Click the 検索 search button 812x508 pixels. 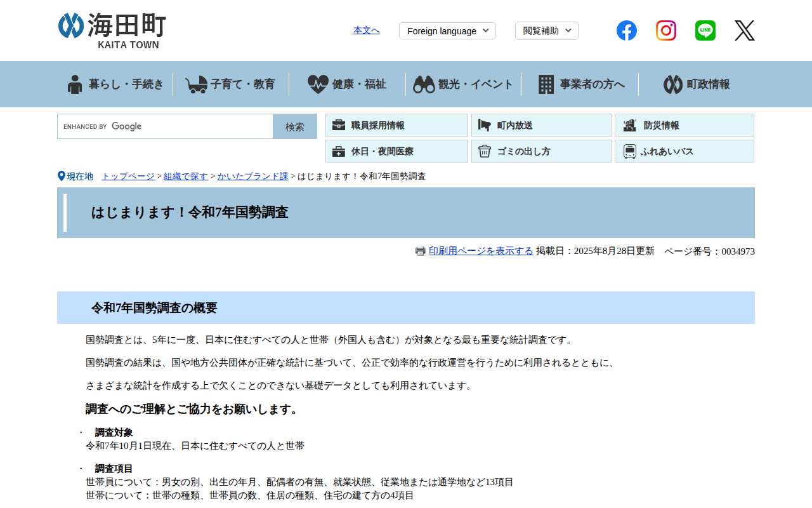(294, 126)
